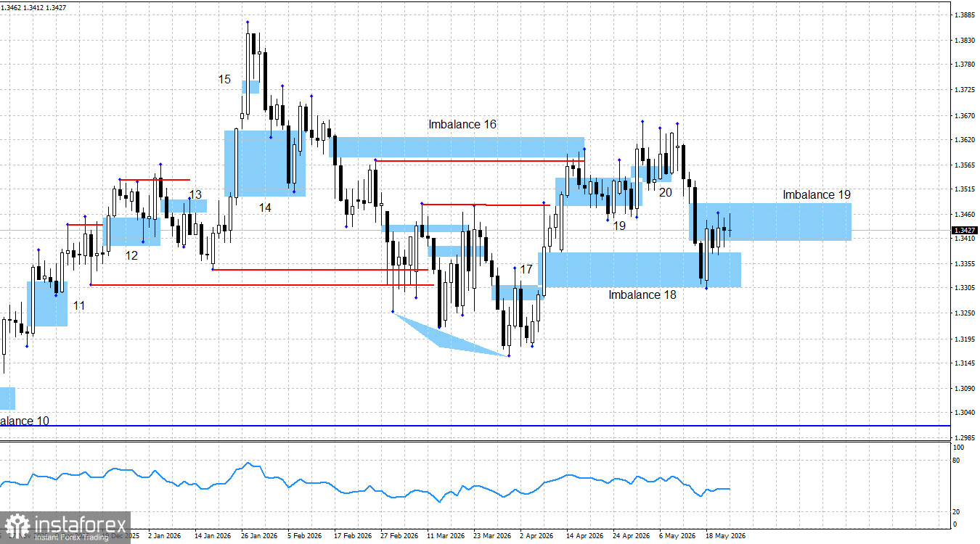Click the date label 27 Feb 2026

pos(398,536)
